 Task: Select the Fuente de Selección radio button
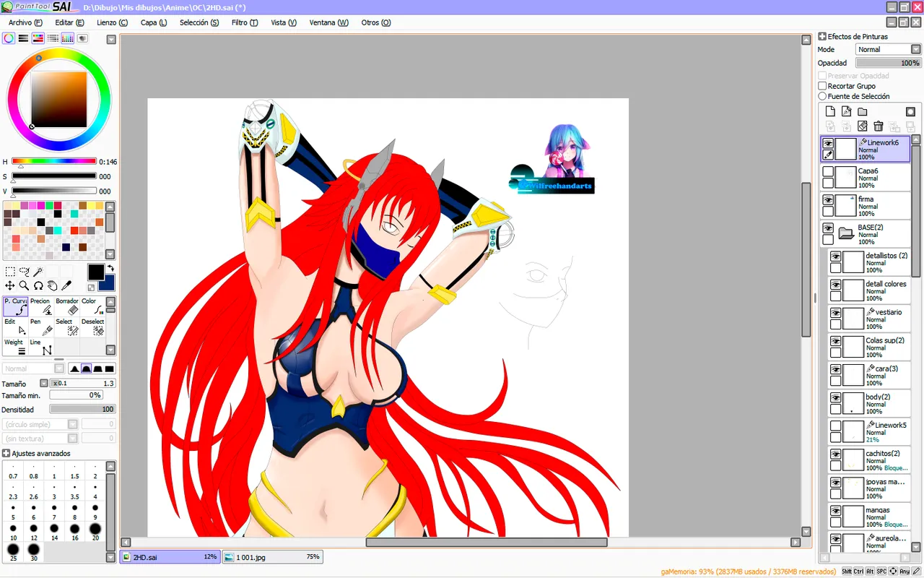pyautogui.click(x=822, y=96)
